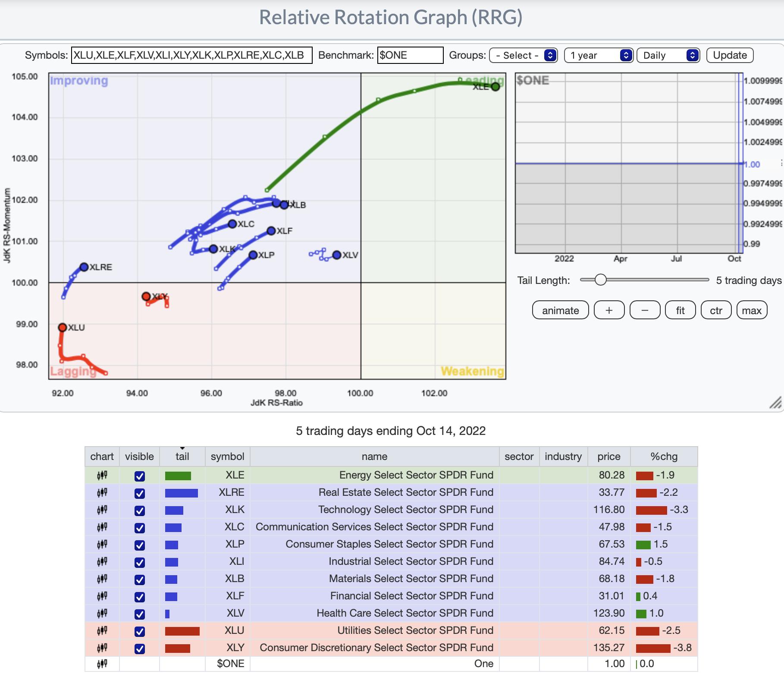Open the chart icon for XLU
The image size is (784, 674).
click(102, 631)
